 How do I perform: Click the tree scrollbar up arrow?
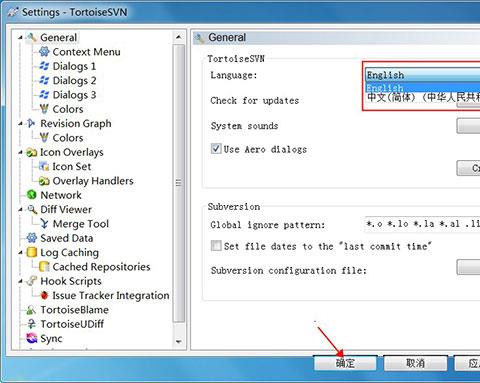click(179, 37)
